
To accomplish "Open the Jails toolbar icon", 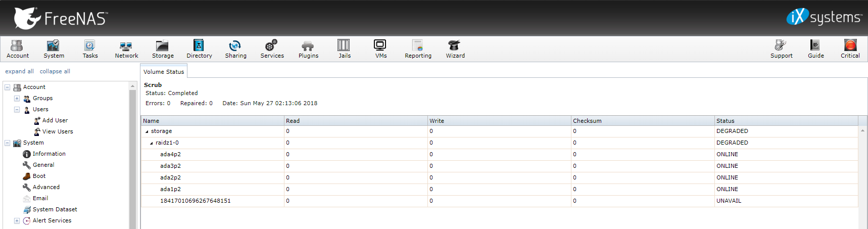I will click(345, 49).
